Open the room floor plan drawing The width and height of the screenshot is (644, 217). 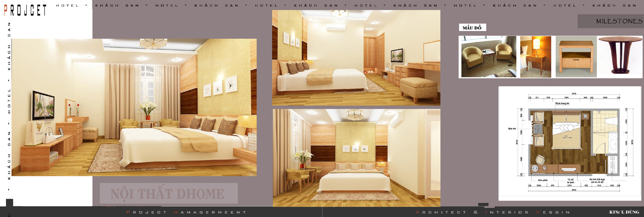point(569,143)
